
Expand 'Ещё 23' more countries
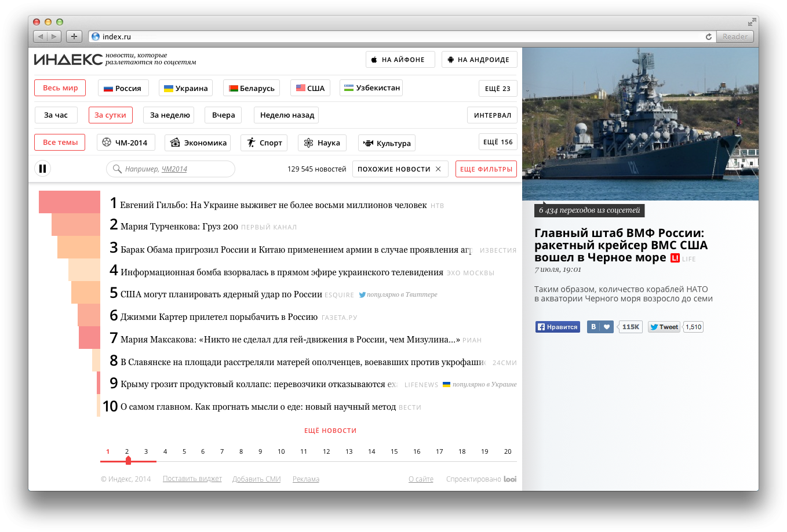tap(497, 89)
